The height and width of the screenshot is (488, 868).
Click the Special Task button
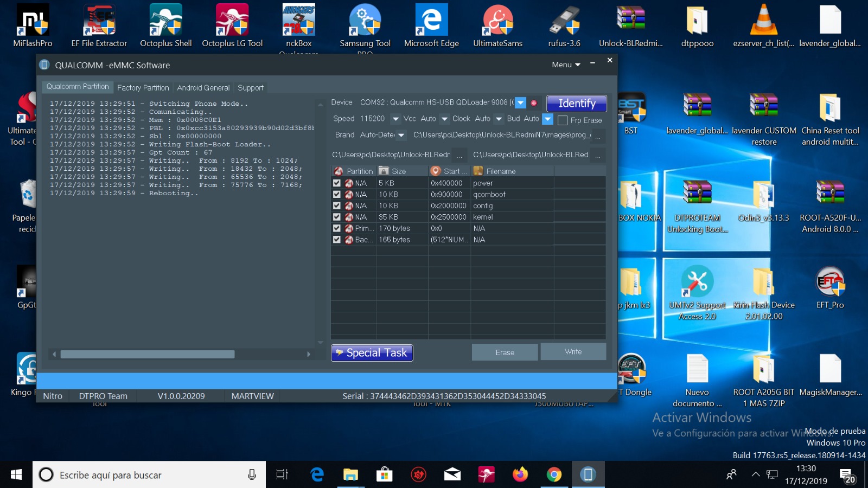(372, 353)
